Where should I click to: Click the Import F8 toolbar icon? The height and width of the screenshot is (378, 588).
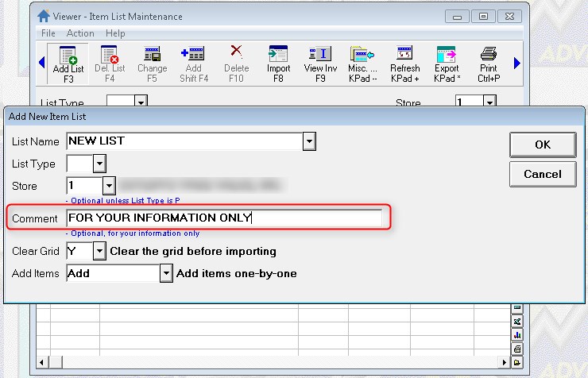pos(278,63)
